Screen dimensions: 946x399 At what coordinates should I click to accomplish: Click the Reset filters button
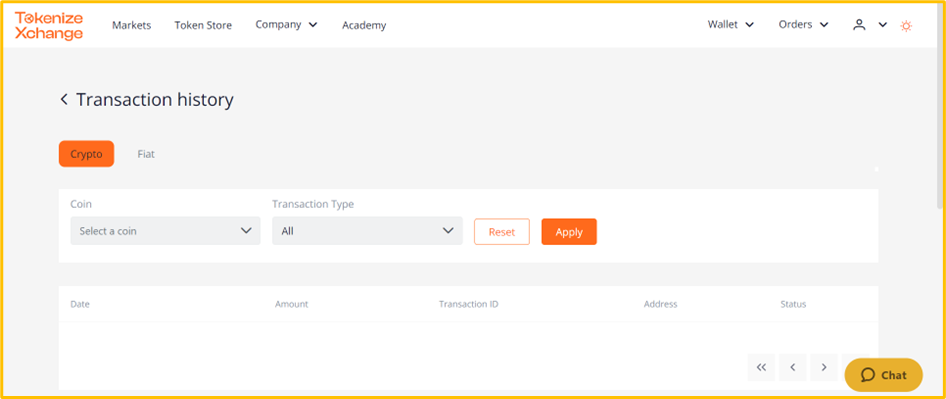pos(502,232)
